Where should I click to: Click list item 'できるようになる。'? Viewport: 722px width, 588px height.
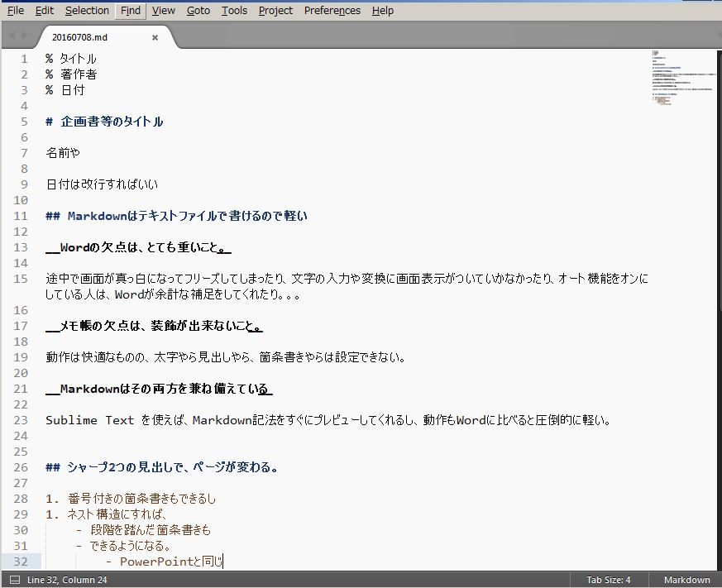pos(131,546)
